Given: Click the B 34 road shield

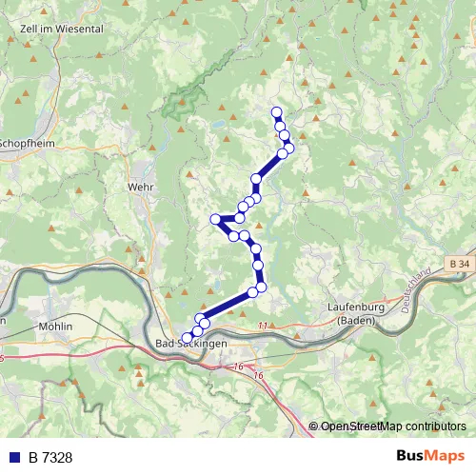Looking at the screenshot, I should (460, 264).
